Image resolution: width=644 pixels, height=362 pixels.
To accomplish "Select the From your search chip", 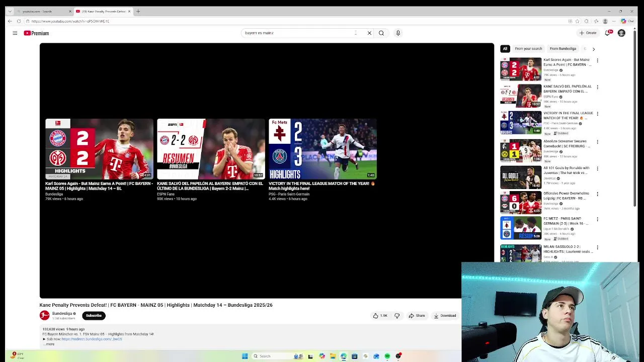I will [528, 49].
